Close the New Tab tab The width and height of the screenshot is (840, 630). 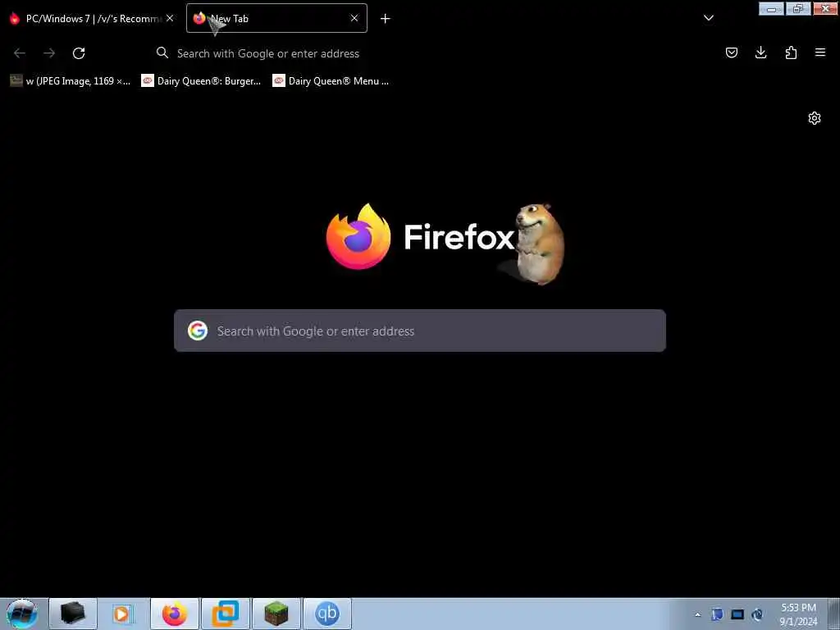click(354, 18)
